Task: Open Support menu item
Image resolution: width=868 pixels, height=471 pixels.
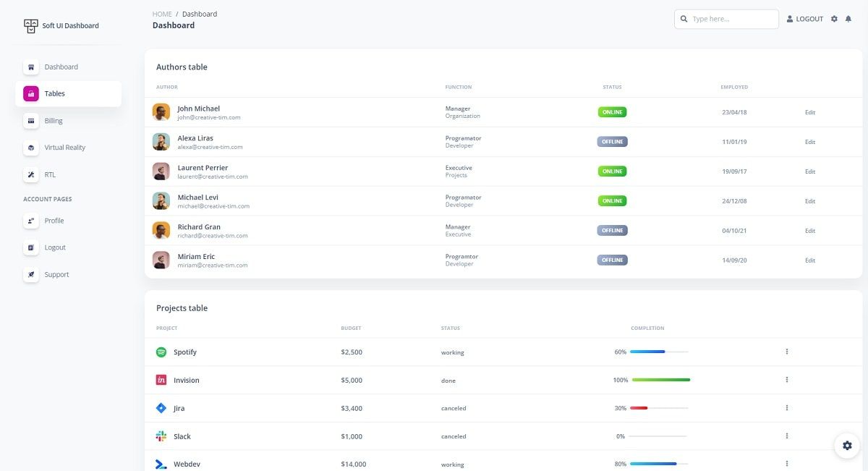Action: click(68, 274)
